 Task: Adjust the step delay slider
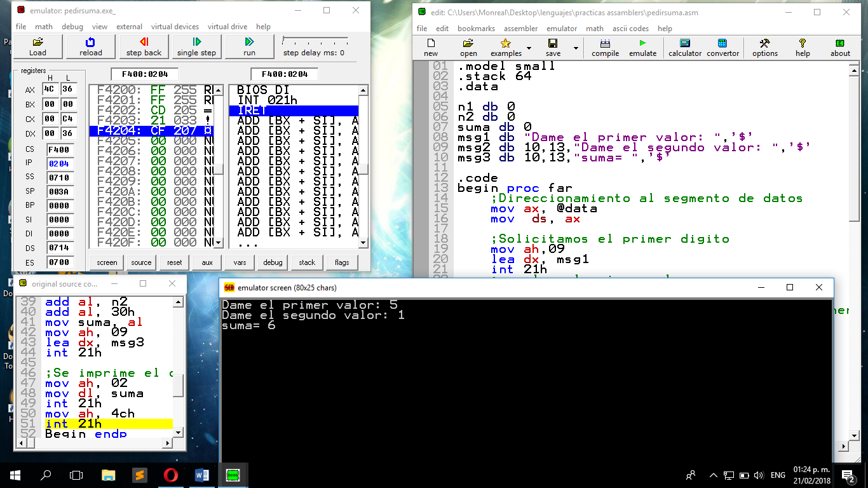coord(284,40)
